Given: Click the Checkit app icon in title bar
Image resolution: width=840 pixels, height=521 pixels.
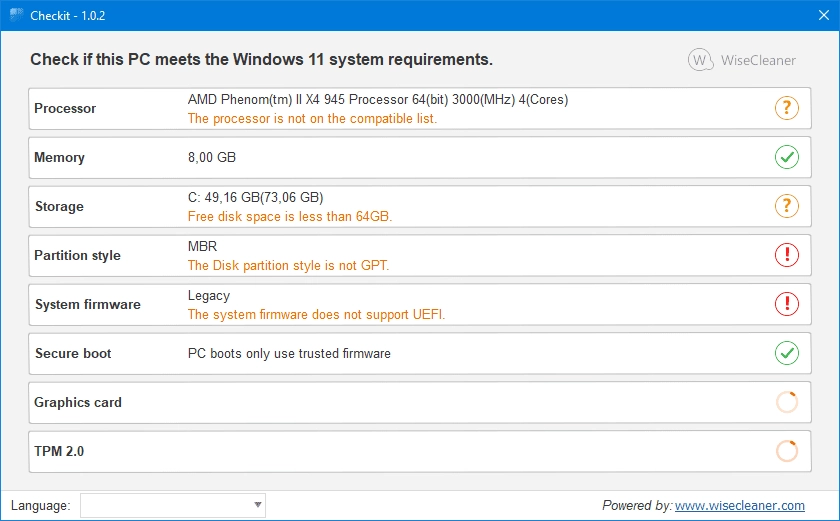Looking at the screenshot, I should click(x=16, y=15).
